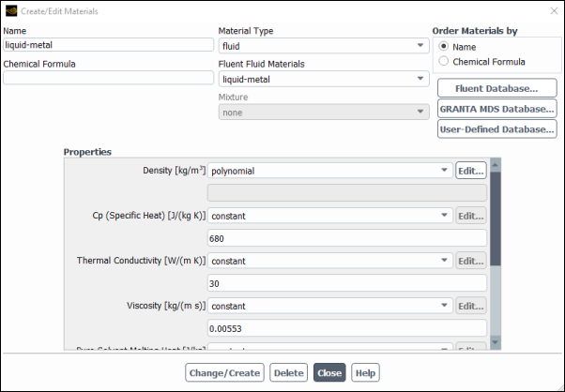The height and width of the screenshot is (392, 565).
Task: Click the material Name input field
Action: pos(109,44)
